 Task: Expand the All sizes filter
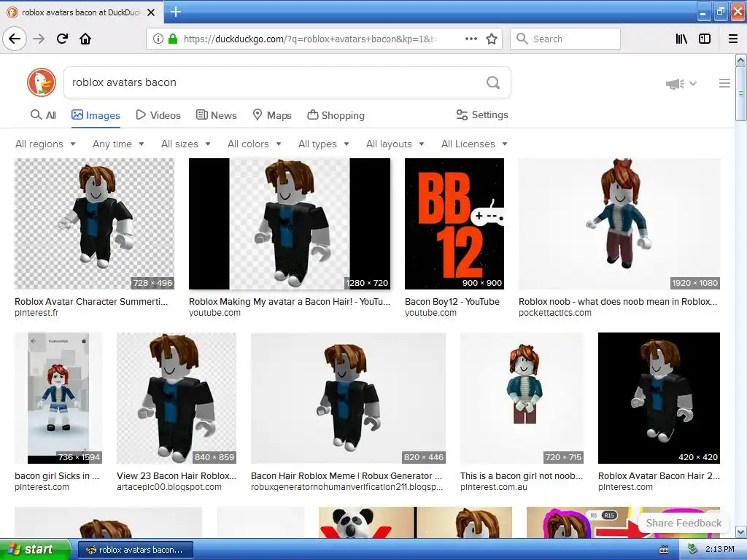(x=186, y=144)
